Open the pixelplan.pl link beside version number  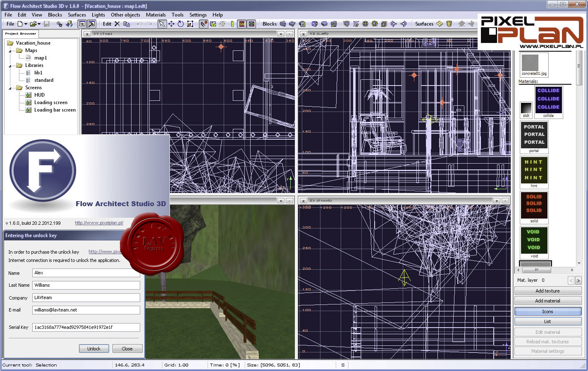click(99, 223)
